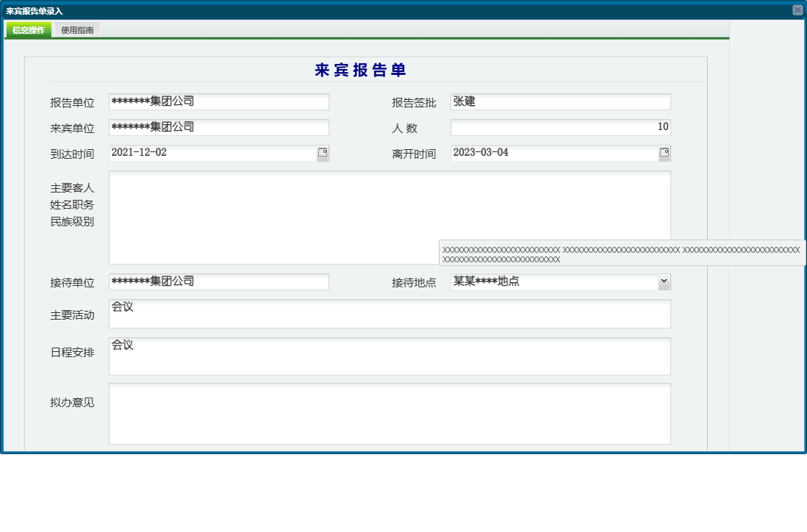The image size is (807, 532).
Task: Click the 接待地点 label
Action: [414, 282]
